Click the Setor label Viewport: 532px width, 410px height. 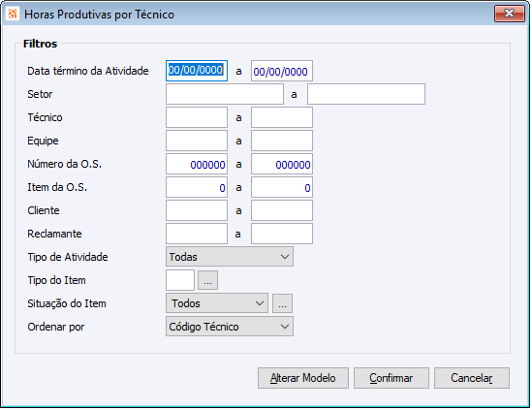(x=40, y=94)
